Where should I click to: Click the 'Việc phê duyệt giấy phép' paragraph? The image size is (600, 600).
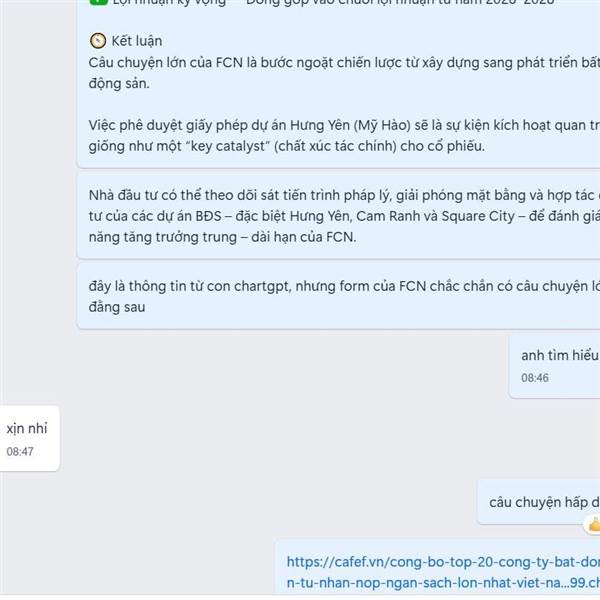click(344, 135)
